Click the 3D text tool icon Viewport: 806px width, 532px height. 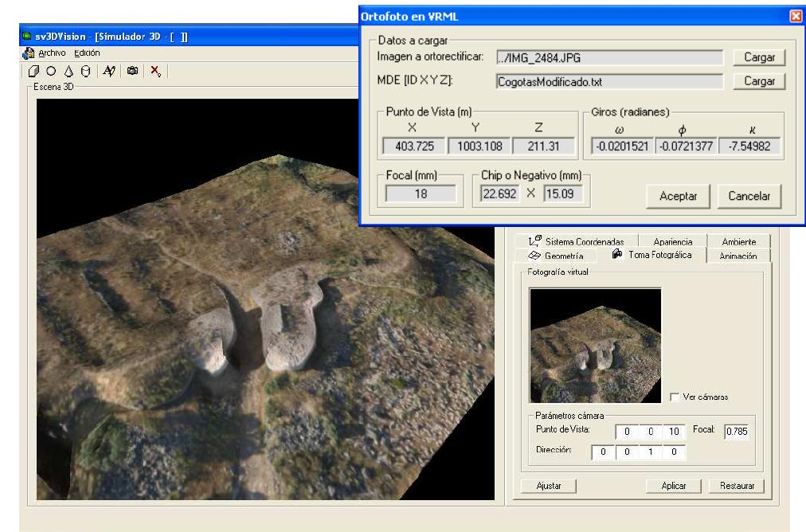(x=108, y=71)
